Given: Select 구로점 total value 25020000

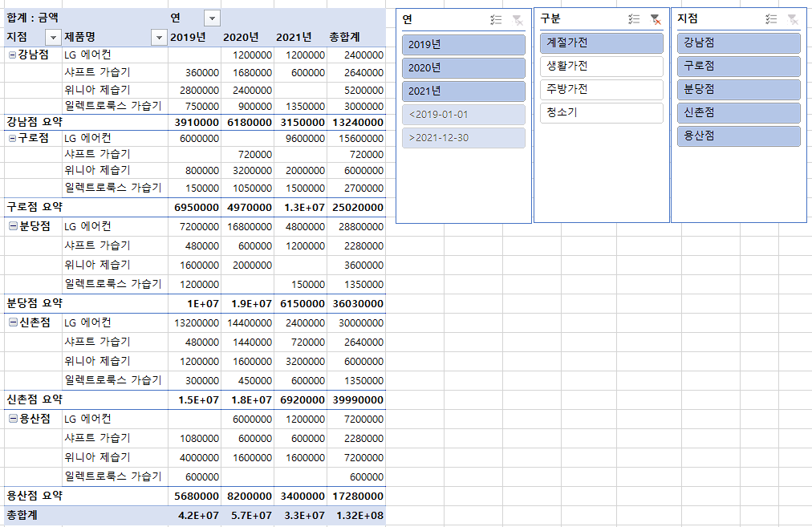Looking at the screenshot, I should coord(357,208).
